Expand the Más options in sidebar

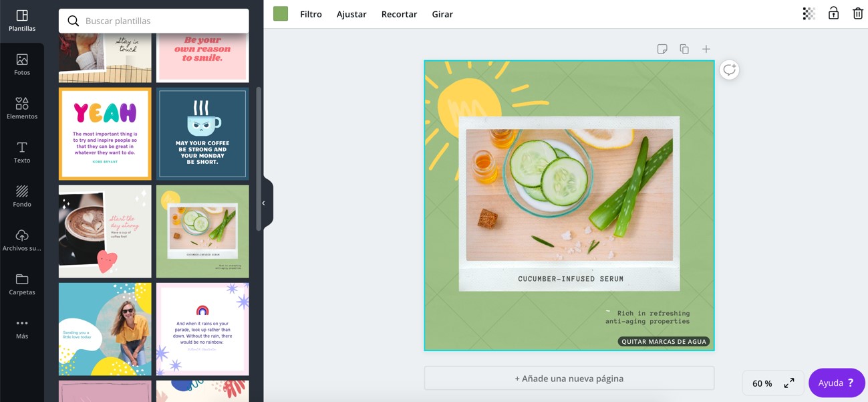pyautogui.click(x=22, y=328)
